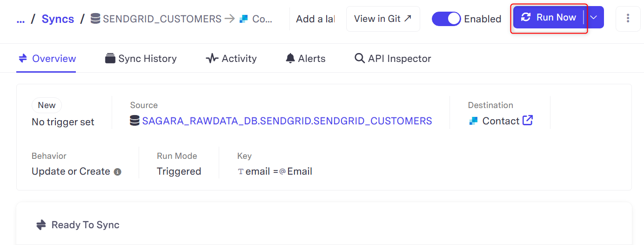Toggle the Enabled switch off

pyautogui.click(x=446, y=19)
